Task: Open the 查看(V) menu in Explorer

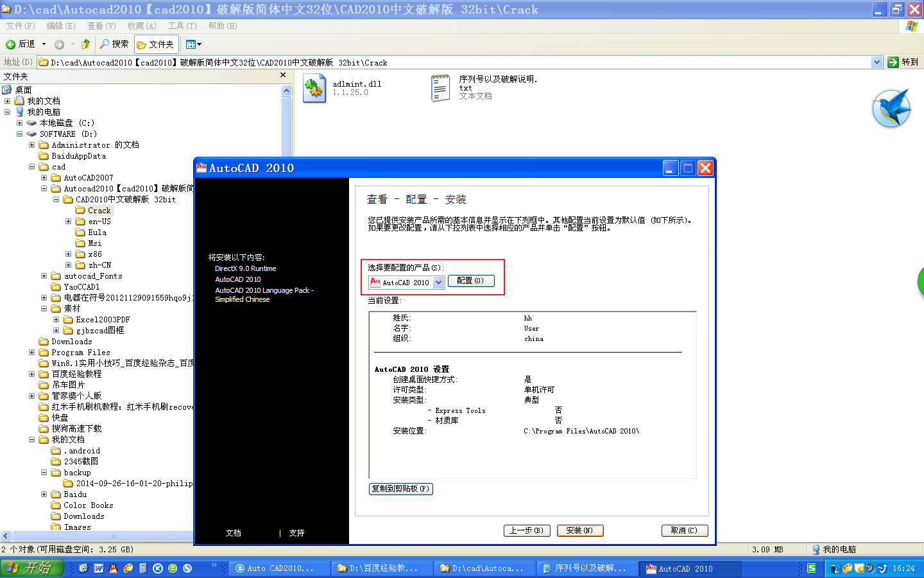Action: tap(101, 26)
